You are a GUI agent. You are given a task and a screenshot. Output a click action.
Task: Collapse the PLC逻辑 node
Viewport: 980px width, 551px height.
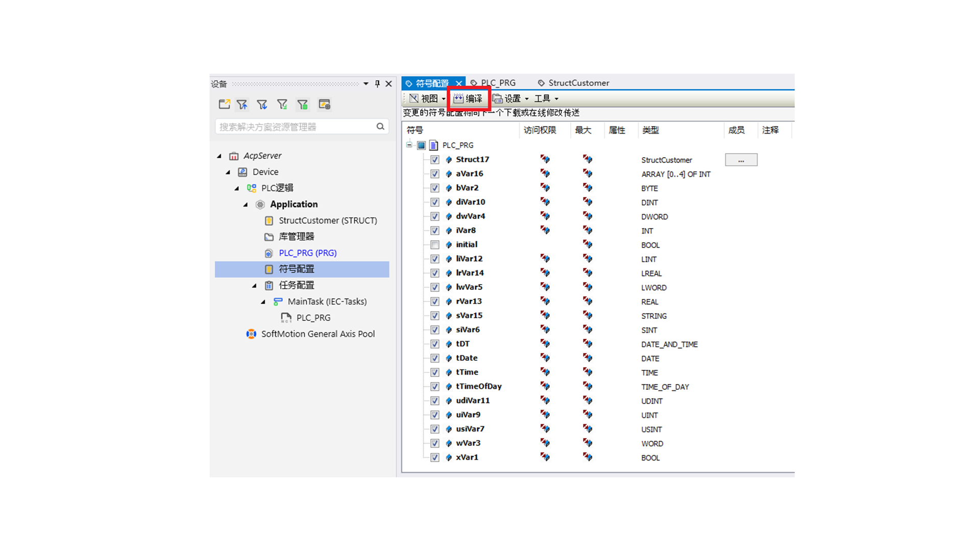237,188
